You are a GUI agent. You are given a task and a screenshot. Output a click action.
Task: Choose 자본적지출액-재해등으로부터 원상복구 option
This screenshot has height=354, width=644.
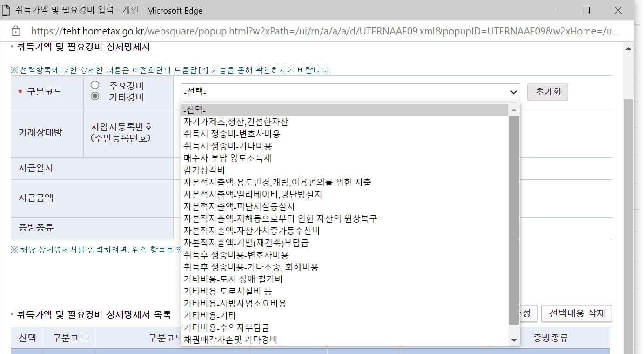point(345,219)
